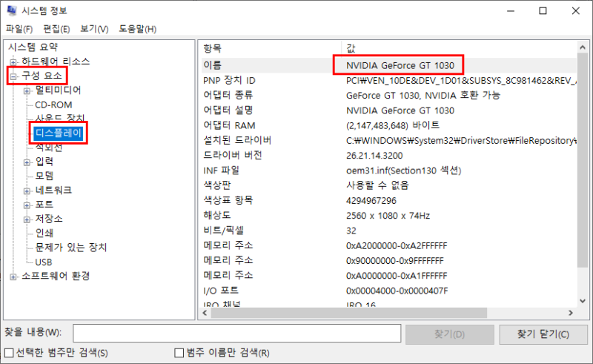Click the PNP 장치 ID row

388,80
